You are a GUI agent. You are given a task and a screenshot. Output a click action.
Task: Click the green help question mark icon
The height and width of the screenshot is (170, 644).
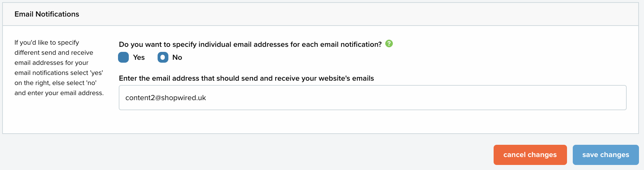tap(389, 44)
